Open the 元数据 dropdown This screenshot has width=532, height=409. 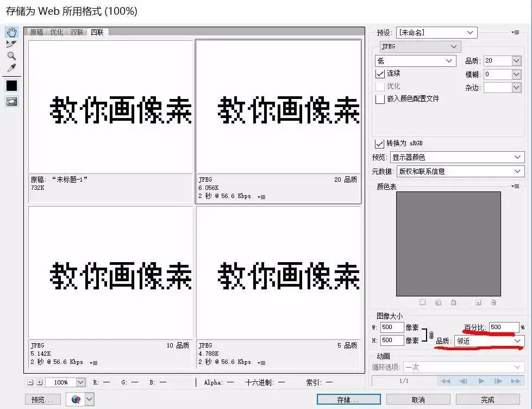(460, 171)
